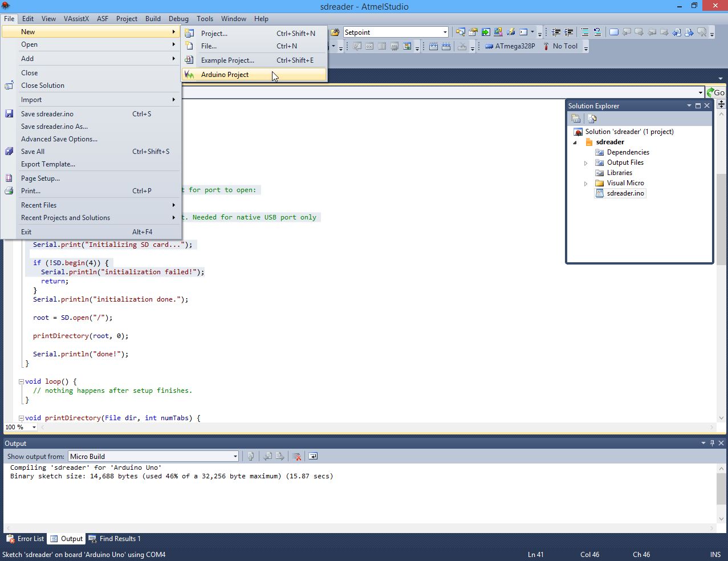Click the uncomment lines toolbar icon

pos(597,32)
